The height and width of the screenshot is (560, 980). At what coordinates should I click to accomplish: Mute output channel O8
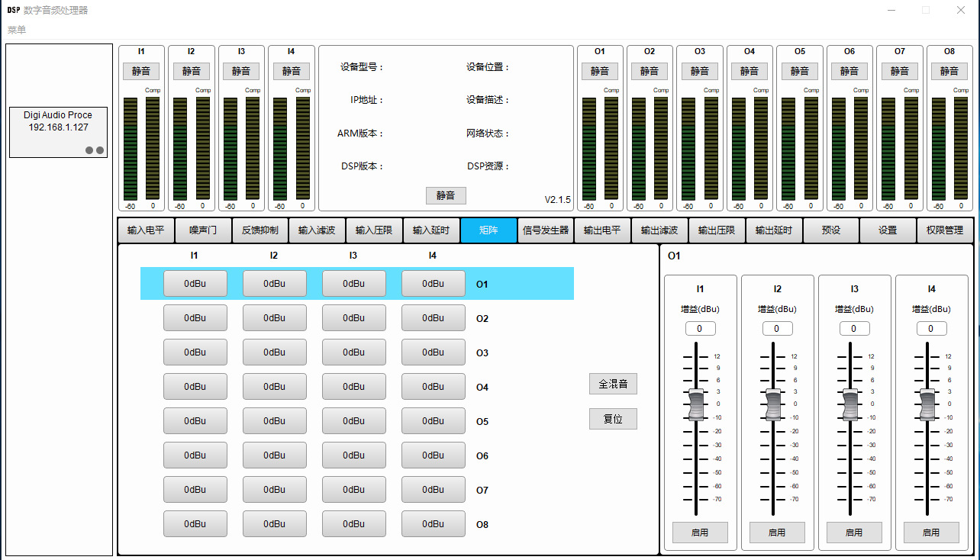tap(949, 71)
